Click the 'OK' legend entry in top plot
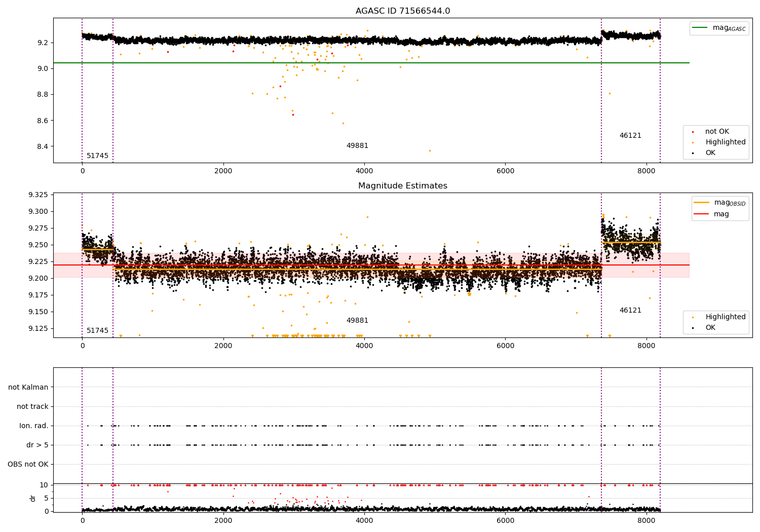 (x=710, y=153)
